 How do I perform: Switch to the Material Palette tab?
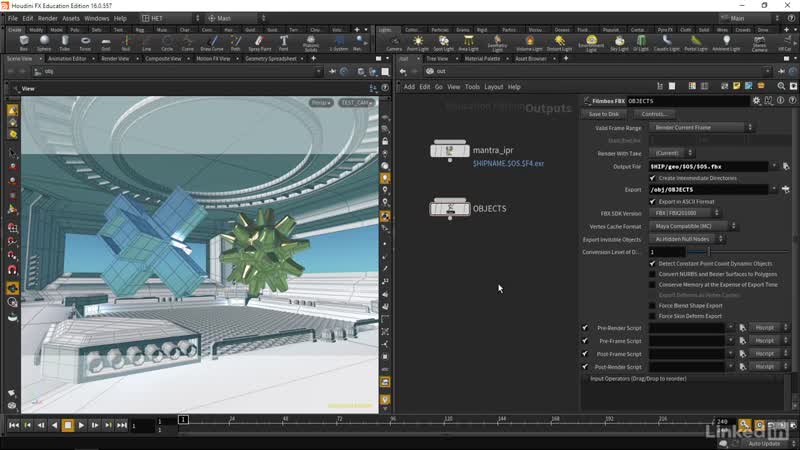coord(482,59)
